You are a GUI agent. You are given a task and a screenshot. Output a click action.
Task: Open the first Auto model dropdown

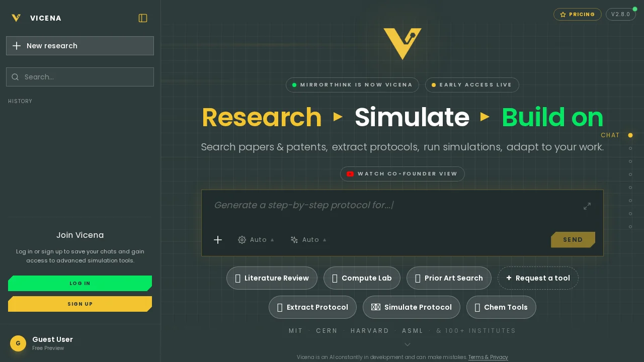point(259,240)
